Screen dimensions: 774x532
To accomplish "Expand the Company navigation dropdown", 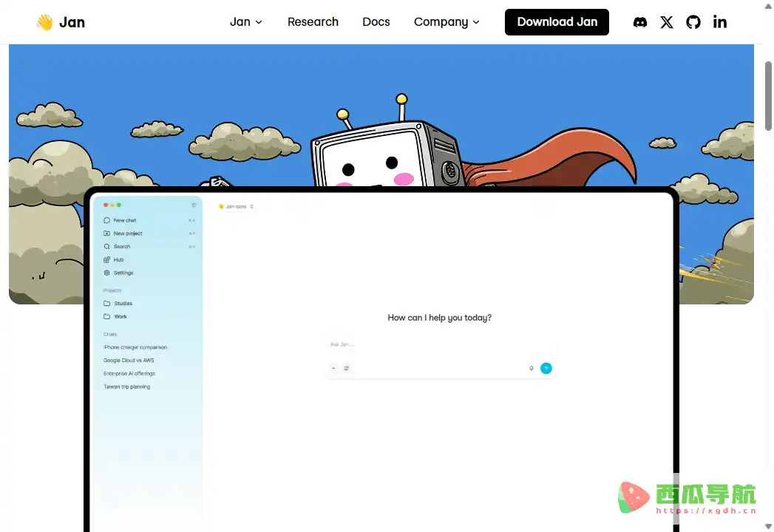I will pyautogui.click(x=447, y=22).
